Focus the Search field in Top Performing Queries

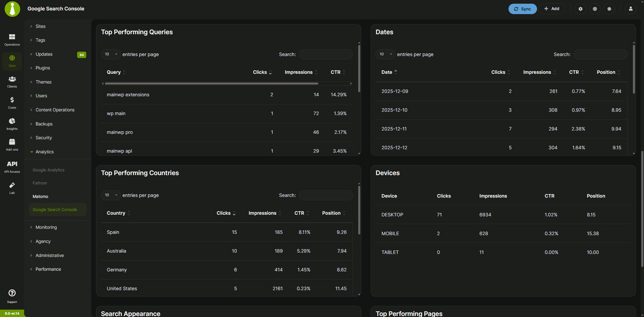point(326,54)
